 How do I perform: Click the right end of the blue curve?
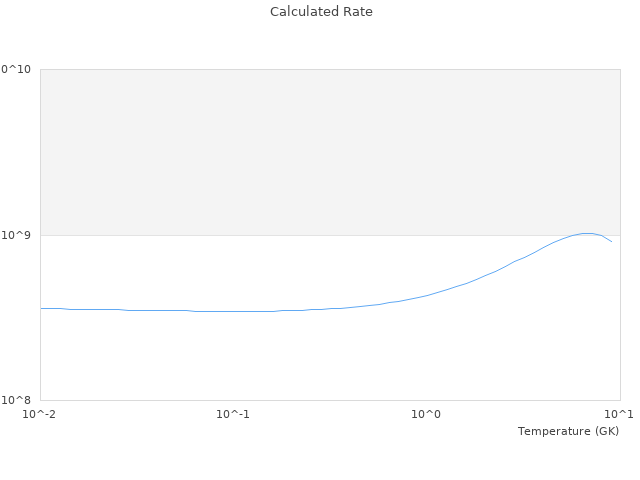point(611,241)
